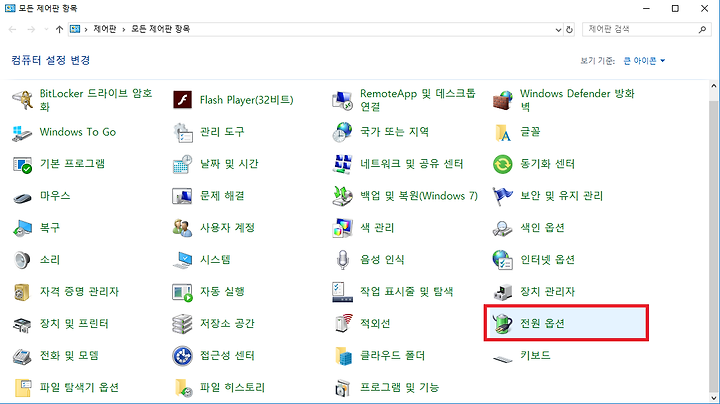Click the 제어판 breadcrumb segment
This screenshot has height=404, width=720.
pyautogui.click(x=105, y=29)
